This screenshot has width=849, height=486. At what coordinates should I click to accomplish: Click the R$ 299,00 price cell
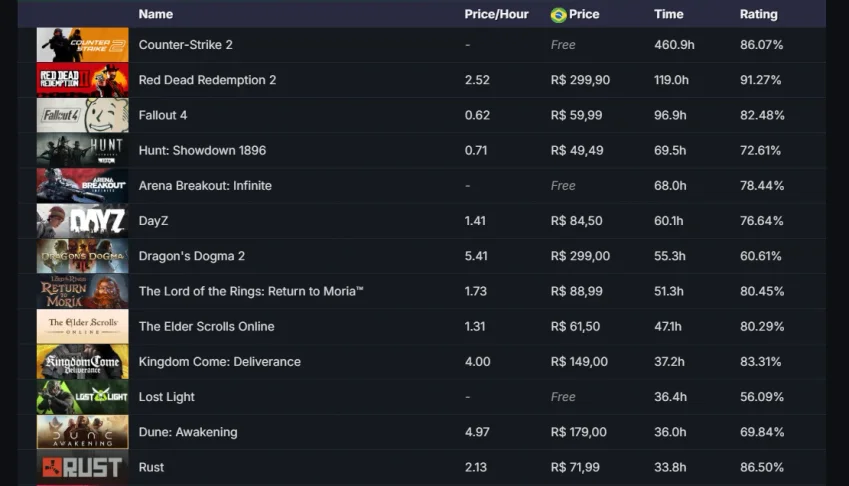[x=580, y=256]
